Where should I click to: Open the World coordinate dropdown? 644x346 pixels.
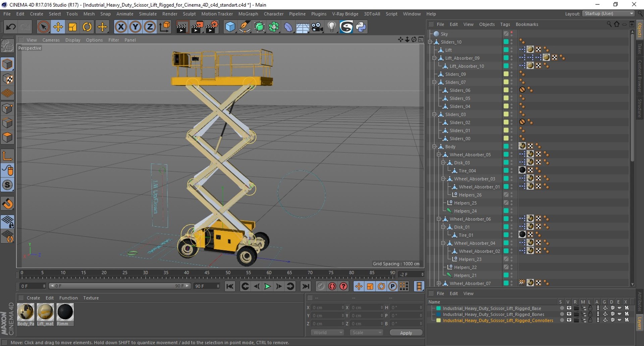coord(328,333)
